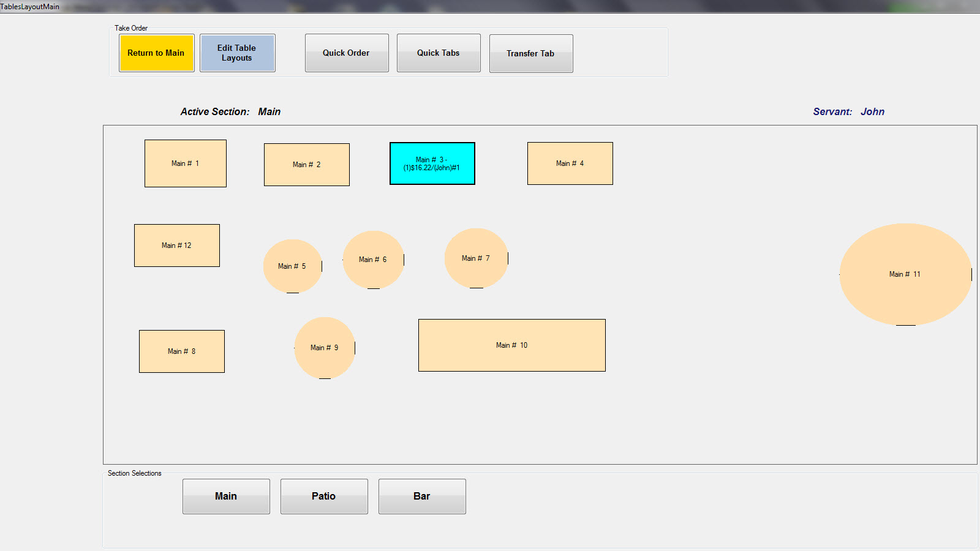Screen dimensions: 980x551
Task: Open the occupied cyan table Main # 3
Action: coord(432,163)
